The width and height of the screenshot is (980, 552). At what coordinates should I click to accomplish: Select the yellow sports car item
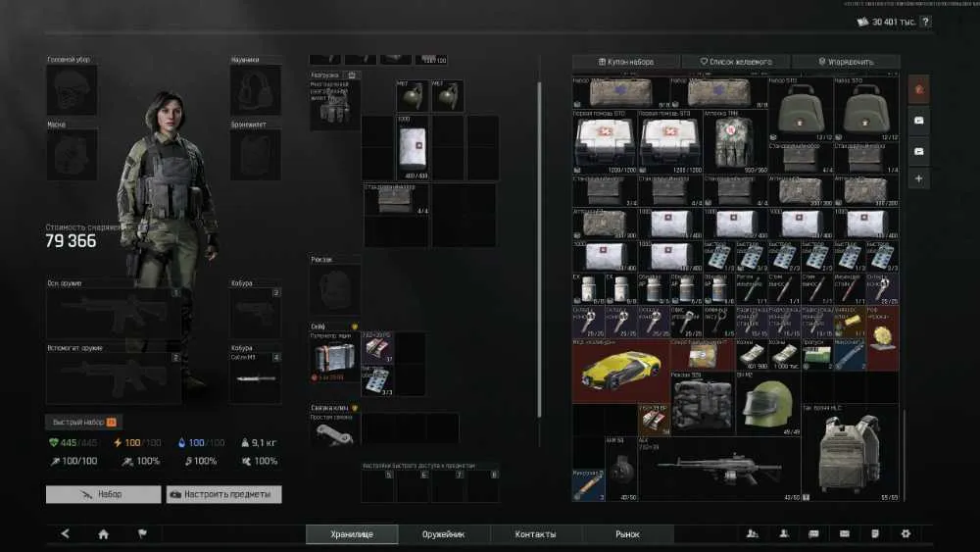tap(620, 370)
